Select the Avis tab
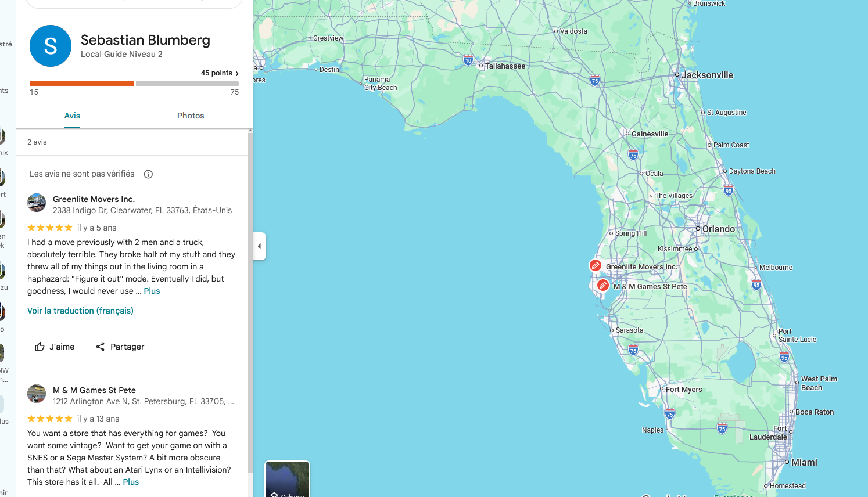This screenshot has width=868, height=497. 72,116
